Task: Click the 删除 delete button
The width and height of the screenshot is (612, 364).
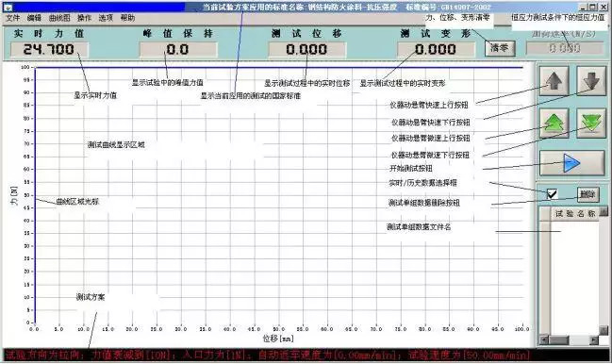Action: point(587,194)
